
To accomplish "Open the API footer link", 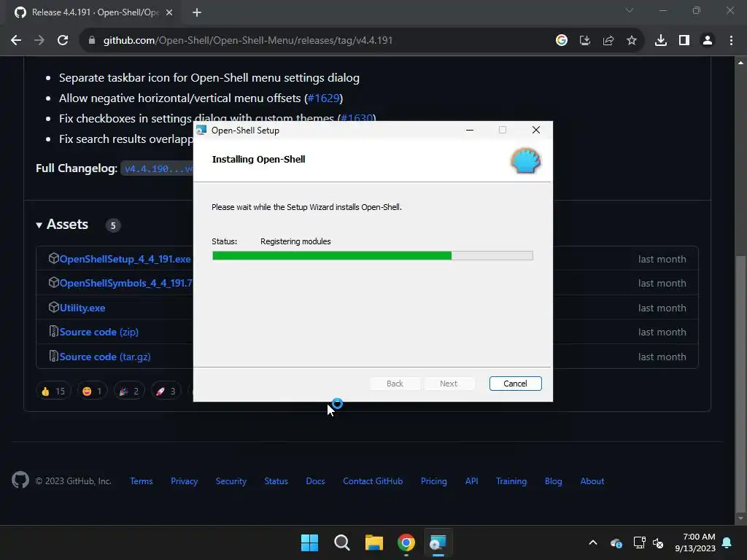I will [472, 481].
